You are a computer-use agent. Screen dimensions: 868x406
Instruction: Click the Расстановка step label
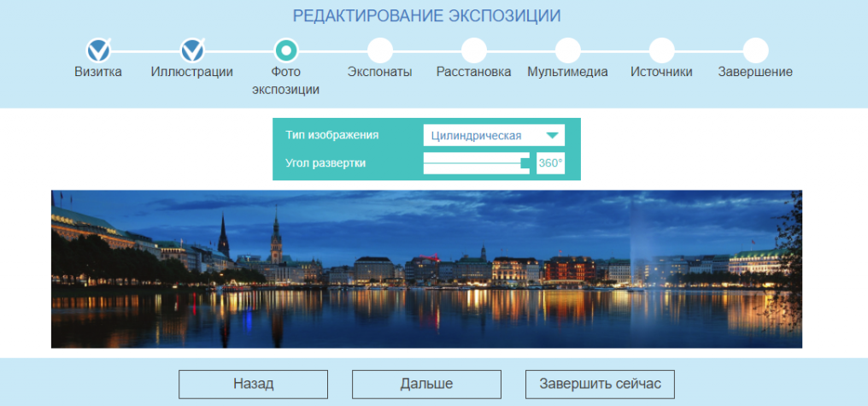(x=473, y=72)
